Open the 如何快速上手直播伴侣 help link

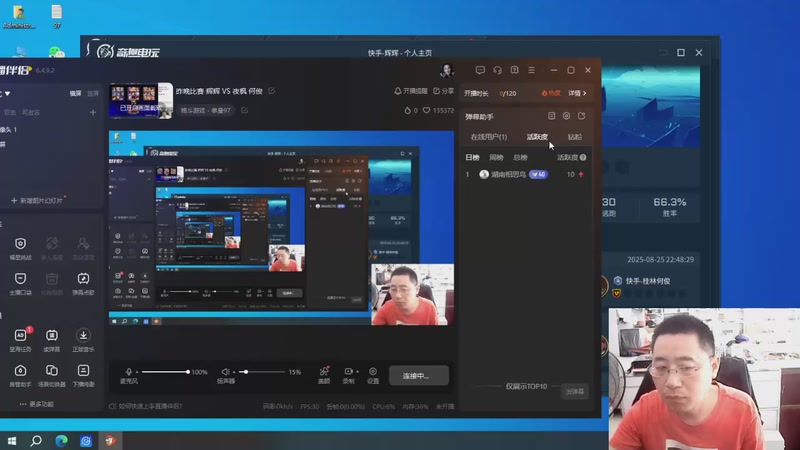coord(146,407)
